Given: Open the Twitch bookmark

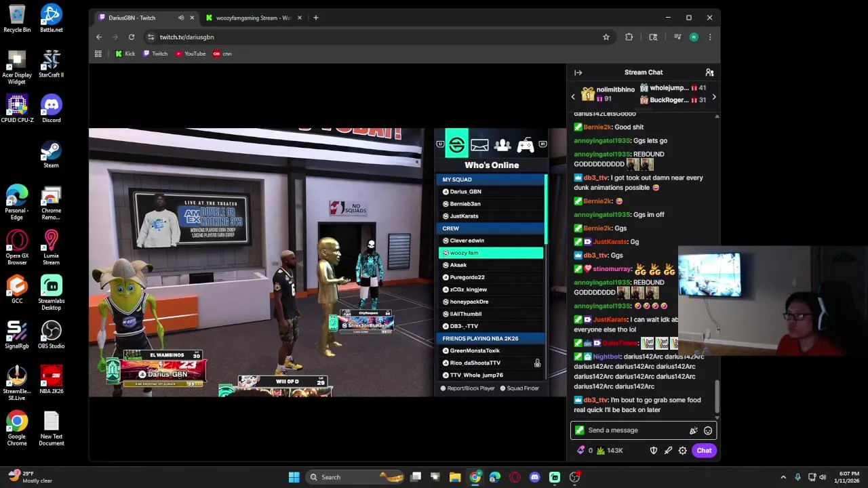Looking at the screenshot, I should (155, 54).
